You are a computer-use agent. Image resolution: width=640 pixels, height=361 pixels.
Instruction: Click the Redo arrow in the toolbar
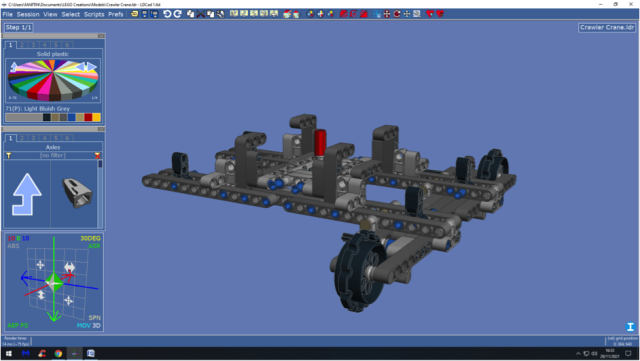coord(178,14)
